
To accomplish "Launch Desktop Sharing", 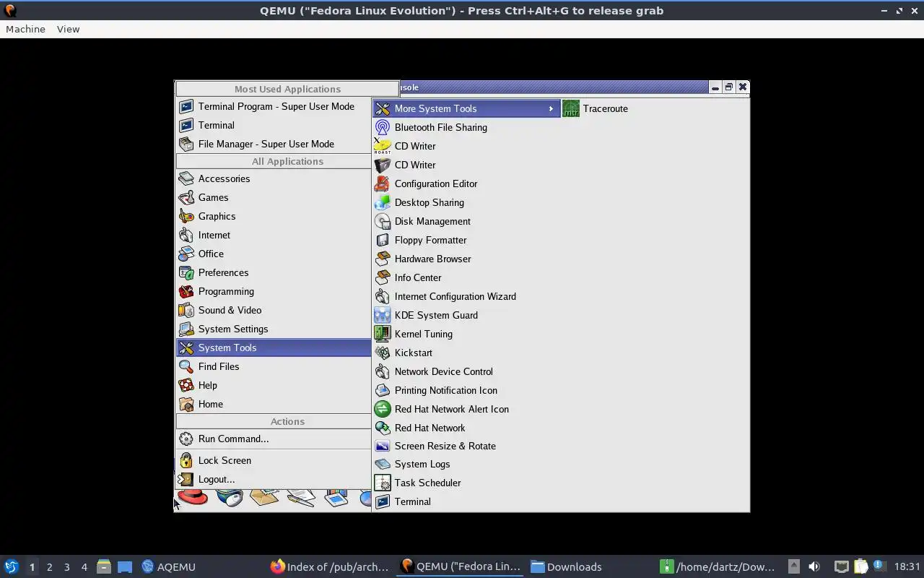I will [466, 202].
